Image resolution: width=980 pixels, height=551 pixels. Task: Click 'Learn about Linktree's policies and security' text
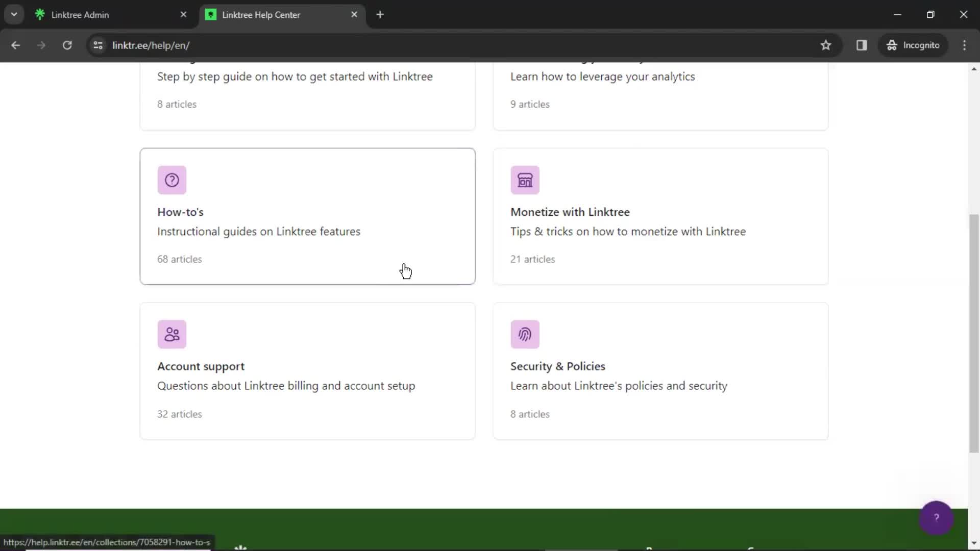619,386
